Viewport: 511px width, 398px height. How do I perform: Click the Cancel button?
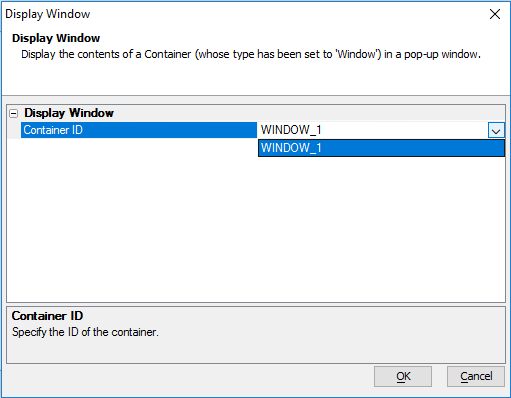point(476,376)
